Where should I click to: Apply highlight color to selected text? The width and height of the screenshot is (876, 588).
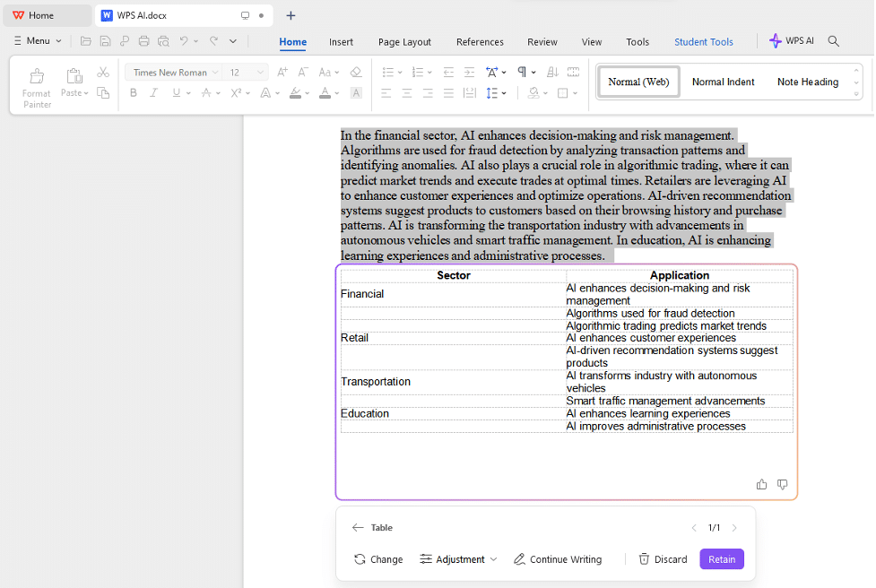point(297,92)
